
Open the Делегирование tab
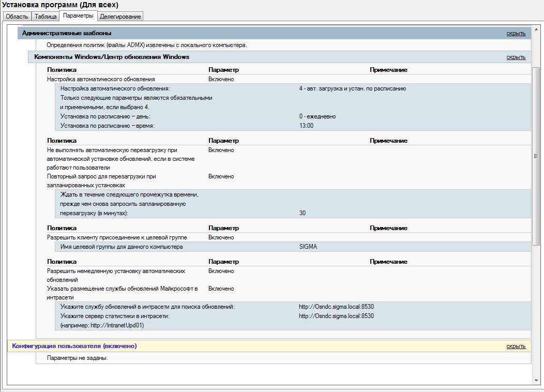[x=120, y=17]
